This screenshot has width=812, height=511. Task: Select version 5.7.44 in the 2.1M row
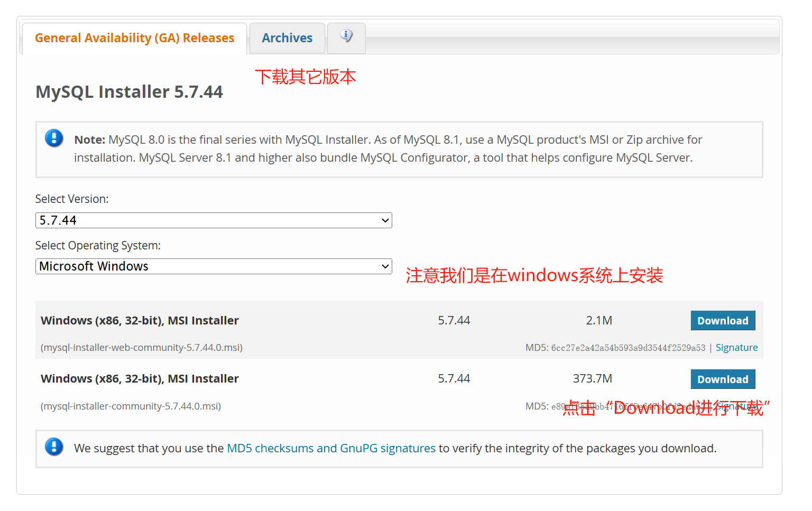[454, 320]
